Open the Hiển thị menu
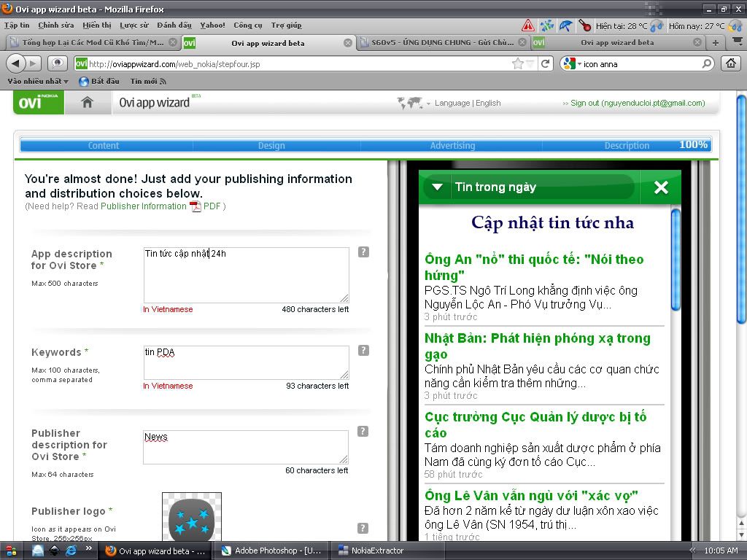 point(97,26)
